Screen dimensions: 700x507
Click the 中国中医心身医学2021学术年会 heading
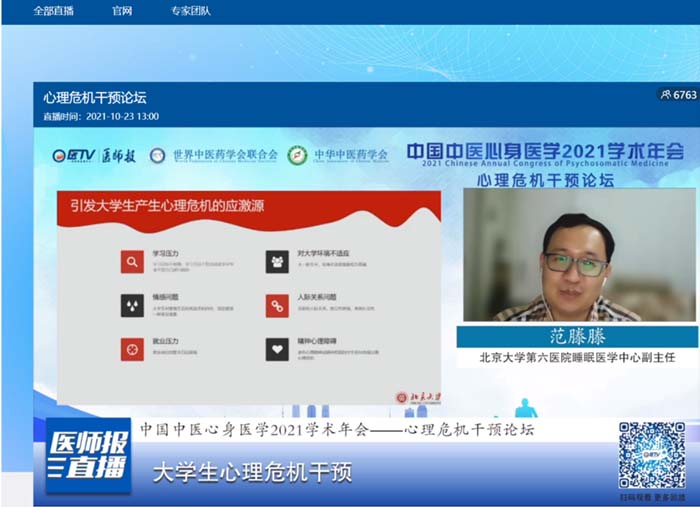[545, 152]
